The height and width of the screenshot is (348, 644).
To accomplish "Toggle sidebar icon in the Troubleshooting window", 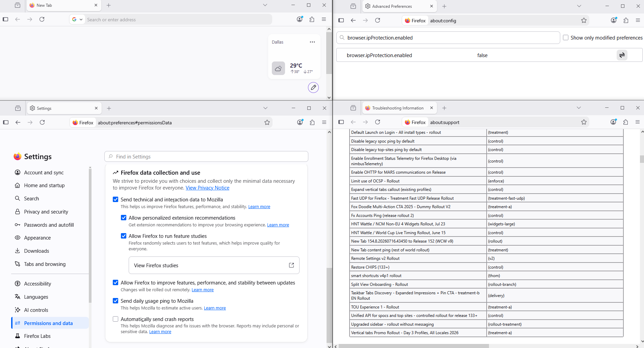I will 341,122.
